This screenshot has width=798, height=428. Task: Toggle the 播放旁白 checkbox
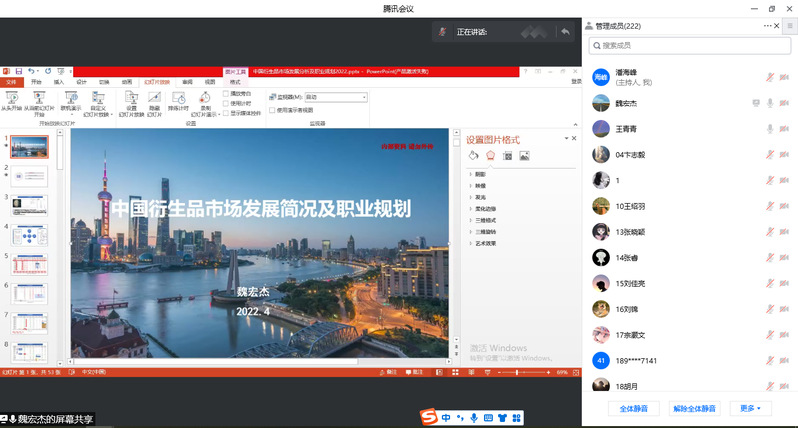(x=226, y=92)
